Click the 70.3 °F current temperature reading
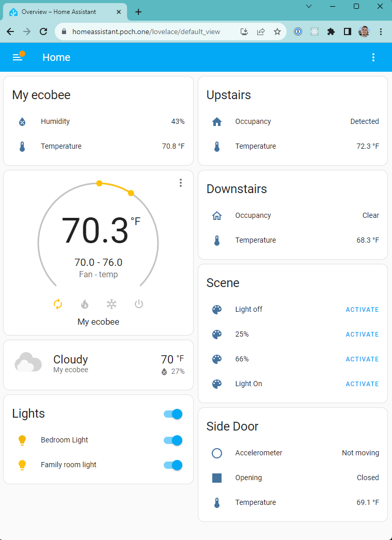392x540 pixels. tap(101, 230)
